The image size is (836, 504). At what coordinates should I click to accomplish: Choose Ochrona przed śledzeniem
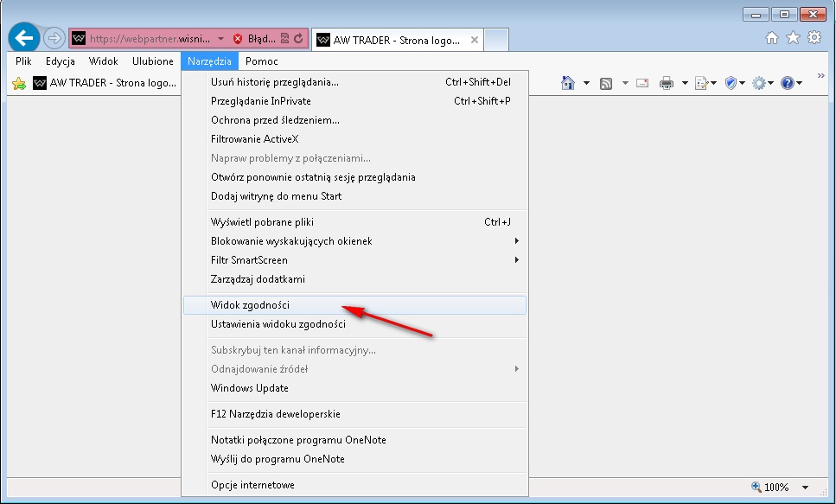tap(354, 120)
